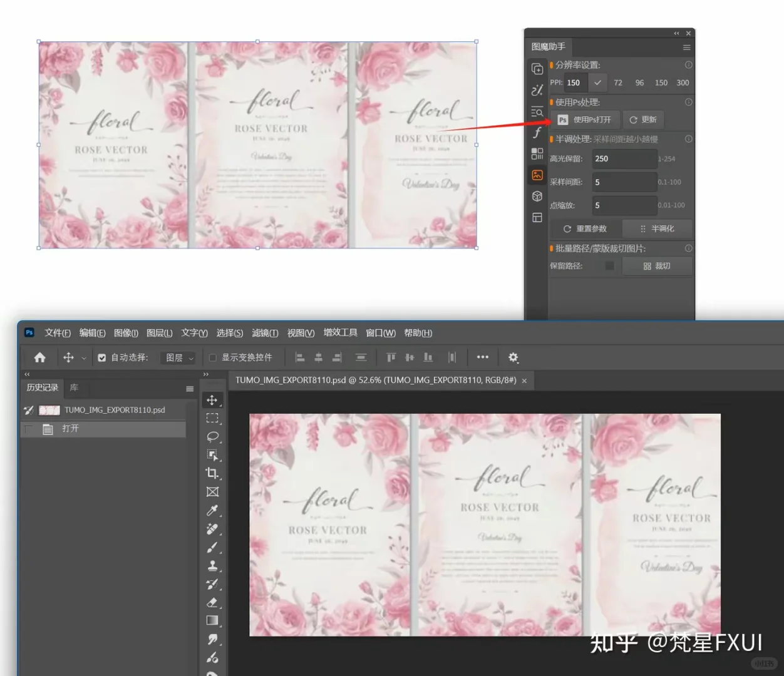
Task: Select the Lasso tool
Action: click(x=212, y=437)
